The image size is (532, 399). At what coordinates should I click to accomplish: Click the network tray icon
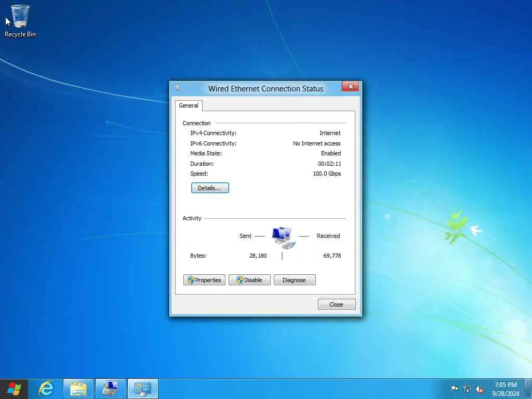(x=467, y=389)
